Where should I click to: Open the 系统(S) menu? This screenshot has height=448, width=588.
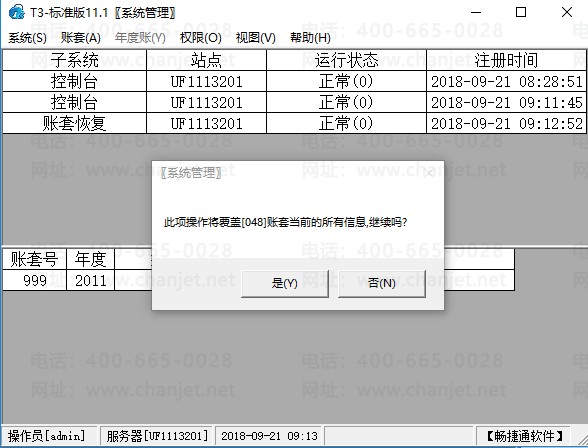27,38
